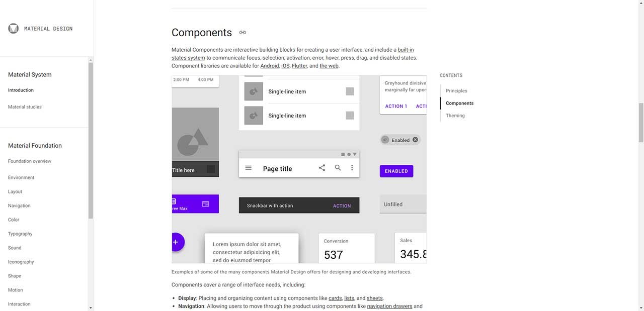Open the hamburger menu beside Page title
This screenshot has height=311, width=644.
pyautogui.click(x=249, y=168)
